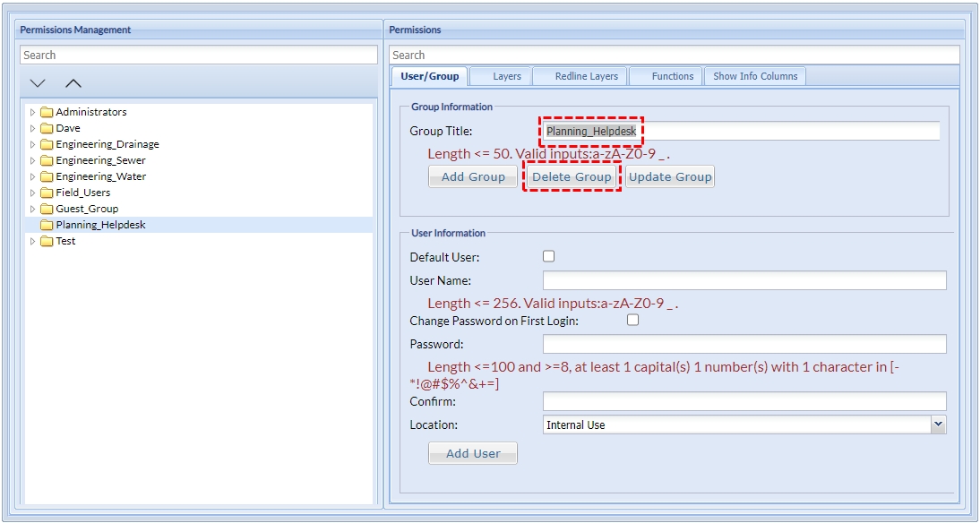Click the Administrators folder icon
The width and height of the screenshot is (980, 523).
coord(47,112)
